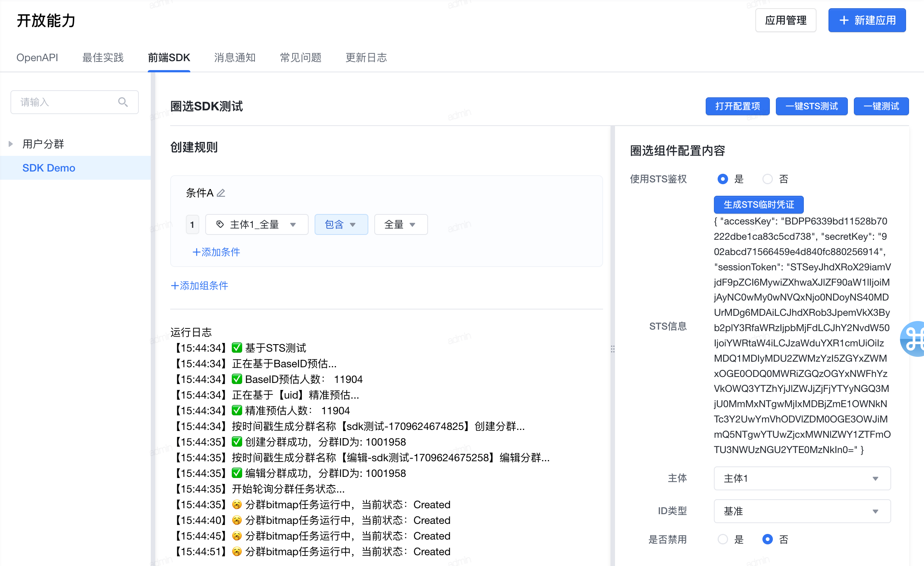Select 否 for 是否禁用

[x=767, y=539]
